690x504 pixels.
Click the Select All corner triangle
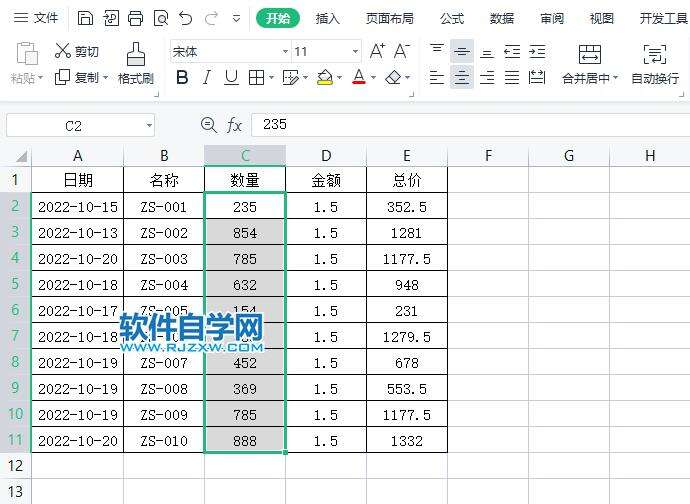[x=21, y=156]
